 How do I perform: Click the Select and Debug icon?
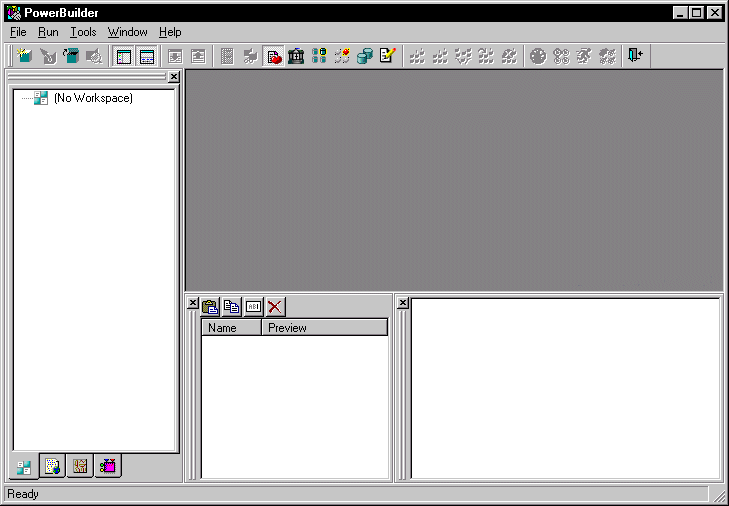pos(562,56)
